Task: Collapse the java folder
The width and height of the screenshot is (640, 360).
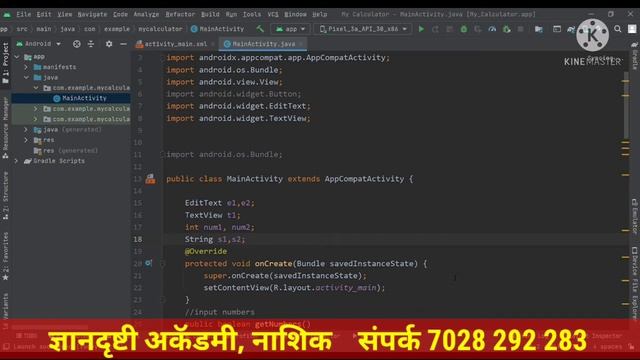Action: tap(26, 77)
